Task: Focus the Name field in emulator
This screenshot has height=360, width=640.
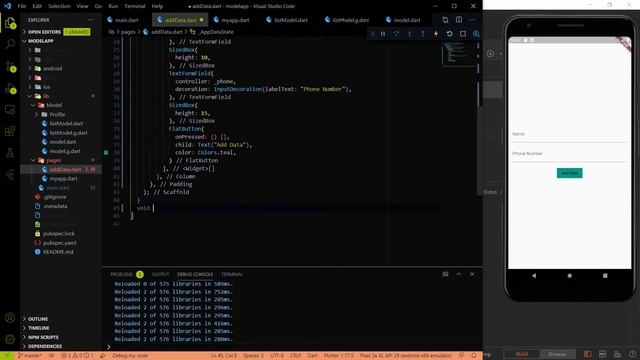Action: tap(569, 136)
